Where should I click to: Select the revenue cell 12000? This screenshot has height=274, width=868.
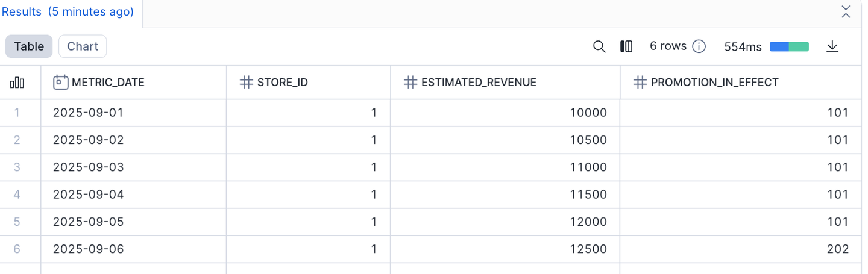click(505, 222)
